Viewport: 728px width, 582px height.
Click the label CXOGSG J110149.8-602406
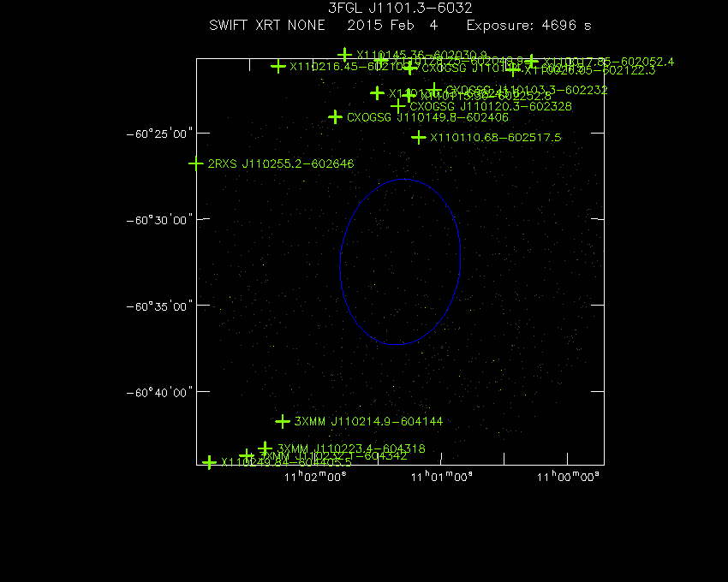[427, 117]
